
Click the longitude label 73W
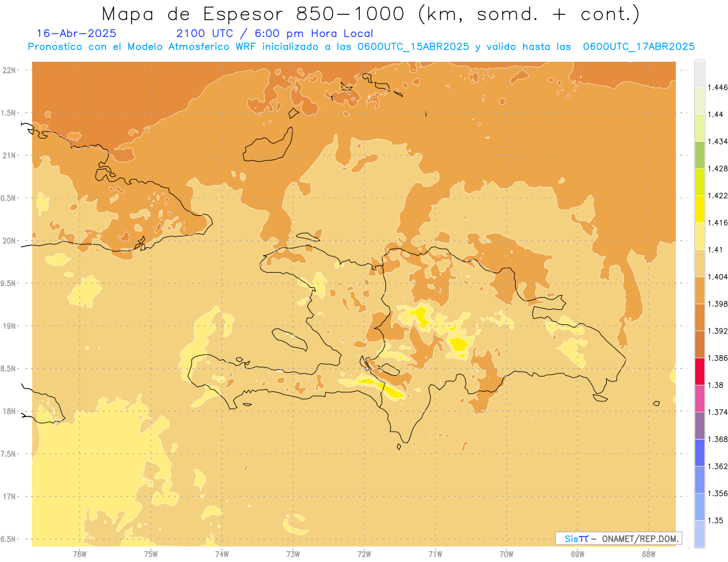293,554
